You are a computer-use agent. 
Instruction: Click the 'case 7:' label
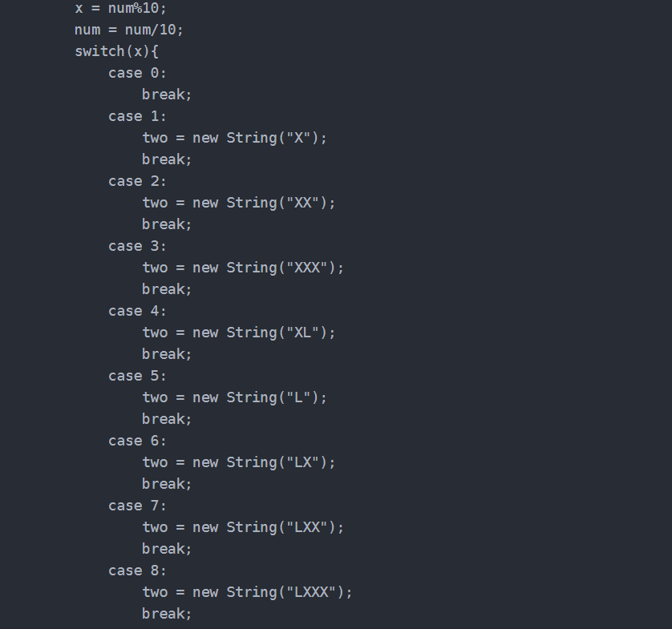(x=137, y=506)
